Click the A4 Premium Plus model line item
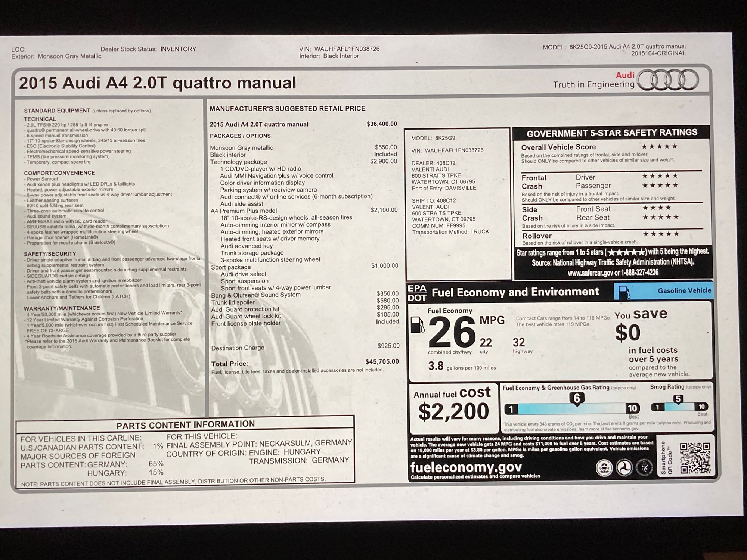The image size is (747, 560). (244, 211)
